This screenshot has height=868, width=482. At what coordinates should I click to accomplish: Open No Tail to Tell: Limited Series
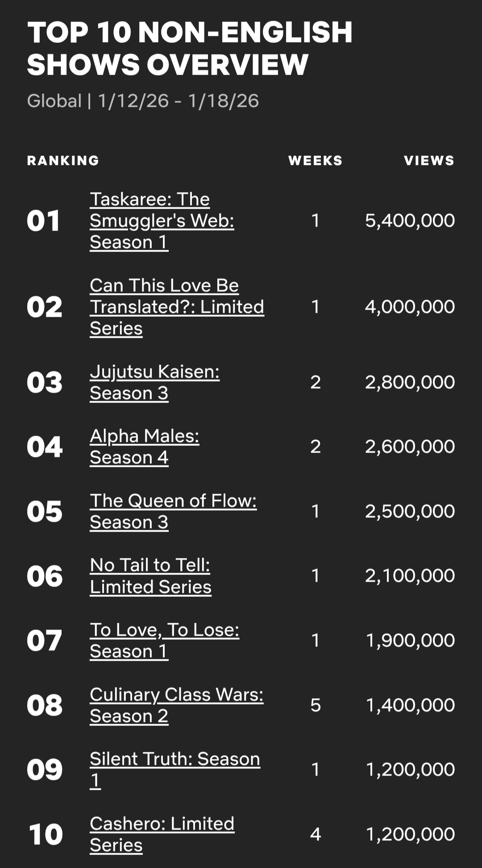point(150,576)
